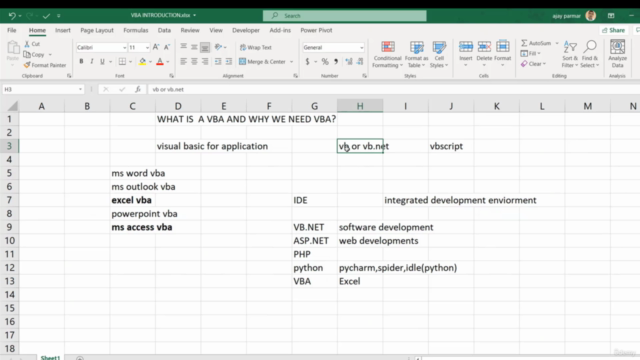640x360 pixels.
Task: Center text horizontally
Action: (x=194, y=61)
